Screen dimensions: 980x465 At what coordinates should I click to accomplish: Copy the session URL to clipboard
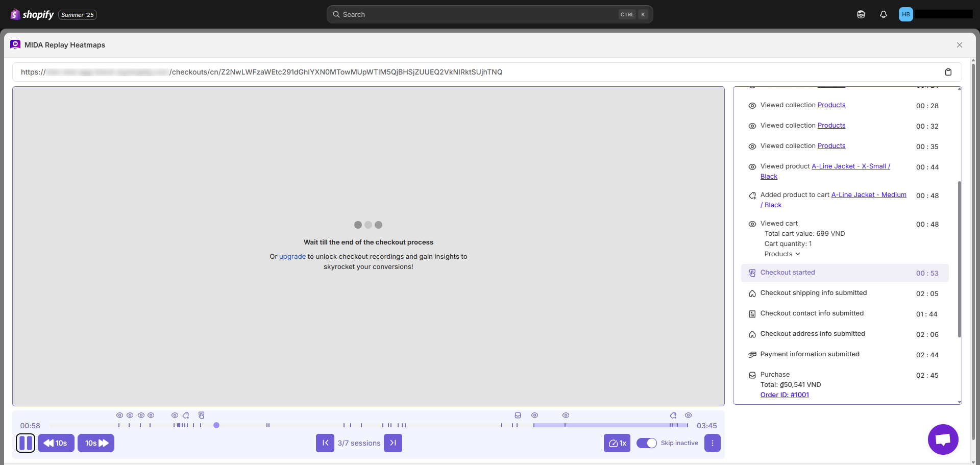948,72
